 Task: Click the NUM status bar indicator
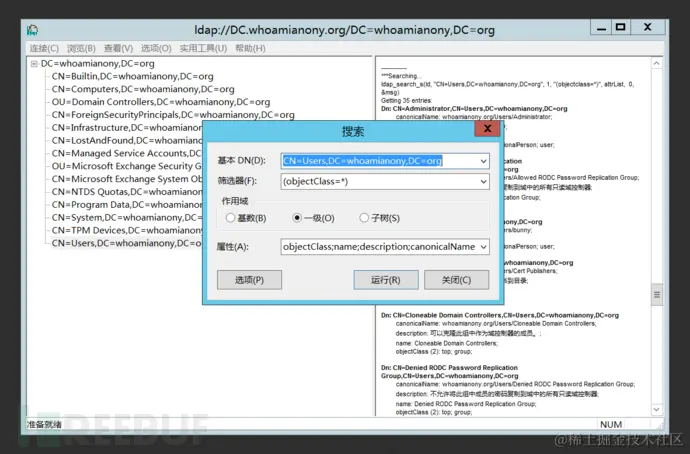[611, 425]
